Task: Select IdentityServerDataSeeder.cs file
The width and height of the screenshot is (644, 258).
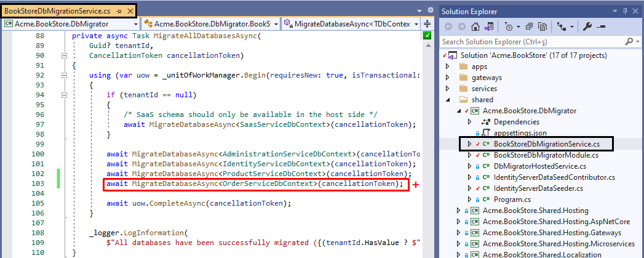Action: pos(538,188)
